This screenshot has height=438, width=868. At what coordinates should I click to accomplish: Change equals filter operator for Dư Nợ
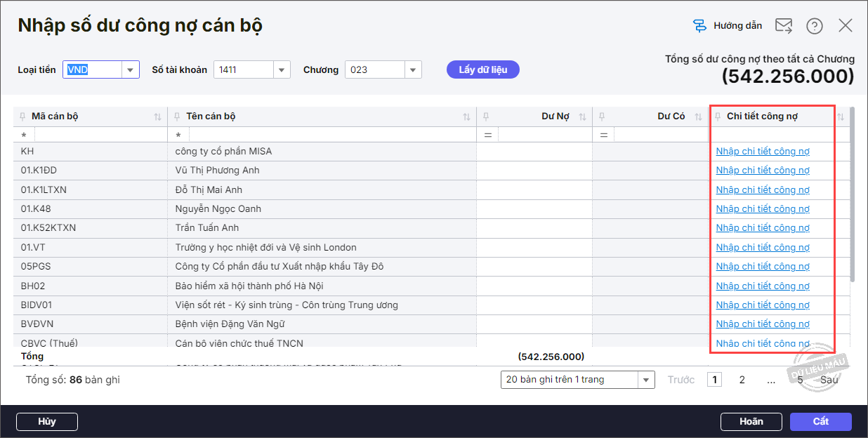coord(487,135)
